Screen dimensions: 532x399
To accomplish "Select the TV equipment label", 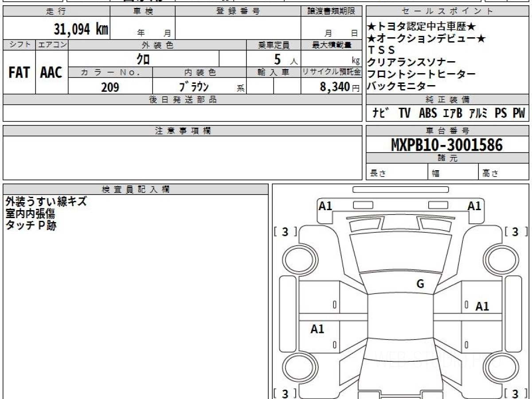I will 404,113.
